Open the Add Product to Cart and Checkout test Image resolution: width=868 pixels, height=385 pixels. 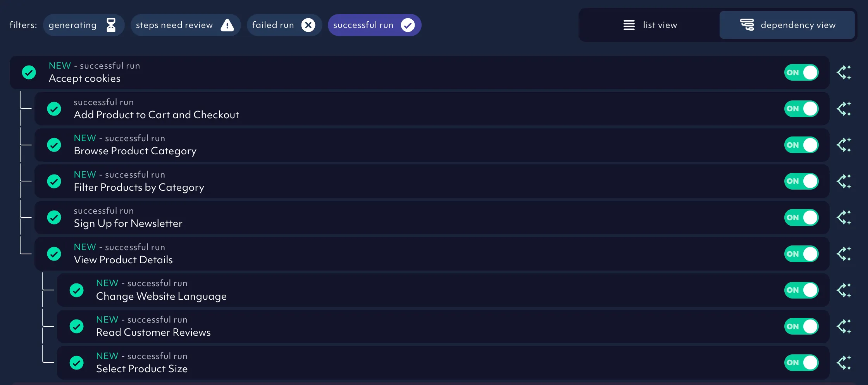156,115
